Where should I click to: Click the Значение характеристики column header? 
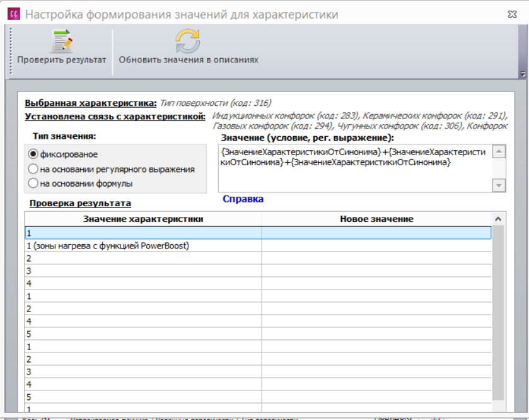pos(143,219)
